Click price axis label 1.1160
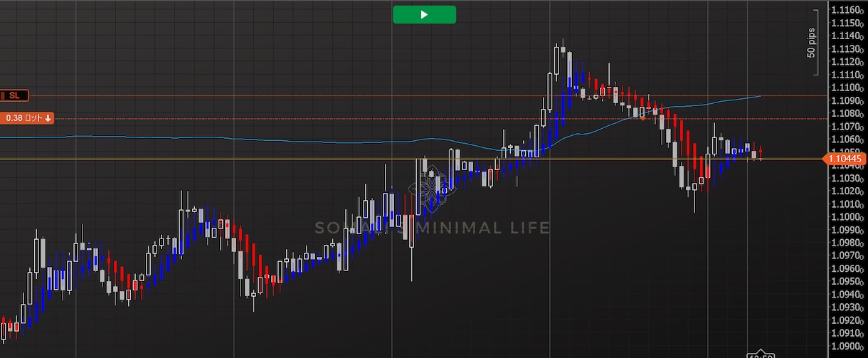This screenshot has height=358, width=868. [x=849, y=11]
